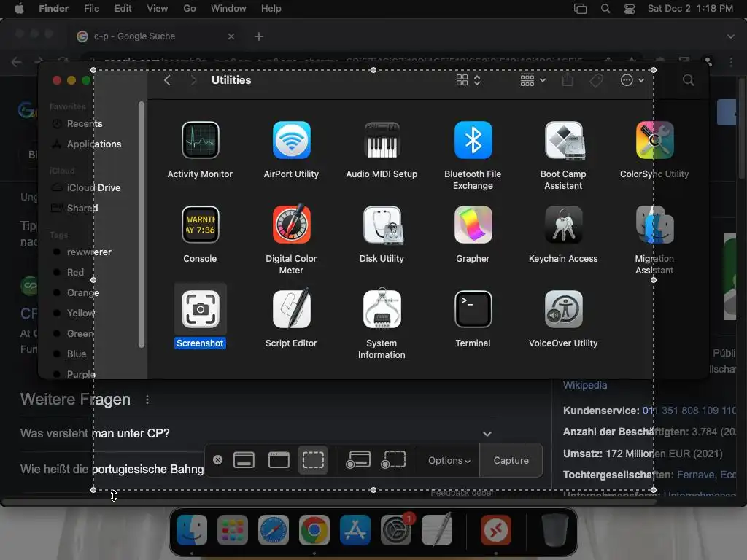Viewport: 747px width, 560px height.
Task: Open the Edit menu
Action: pos(123,9)
